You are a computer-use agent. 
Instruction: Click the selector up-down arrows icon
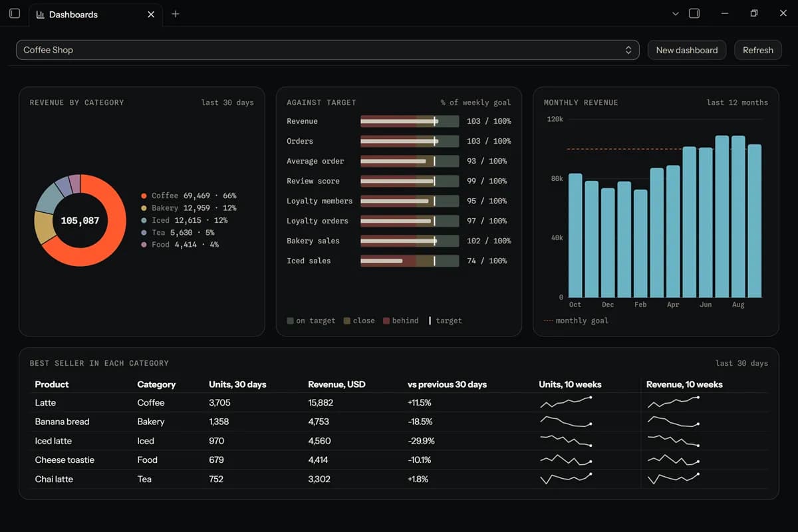(628, 50)
